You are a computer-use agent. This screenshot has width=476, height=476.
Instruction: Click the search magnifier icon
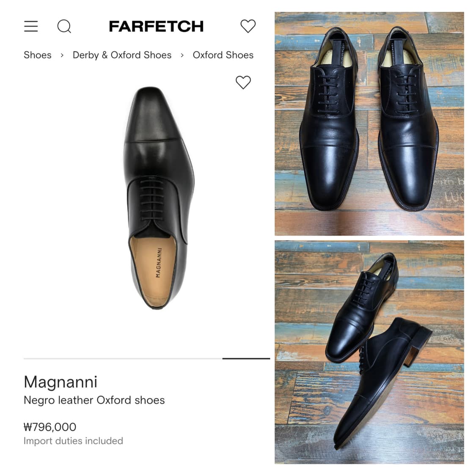pos(64,26)
